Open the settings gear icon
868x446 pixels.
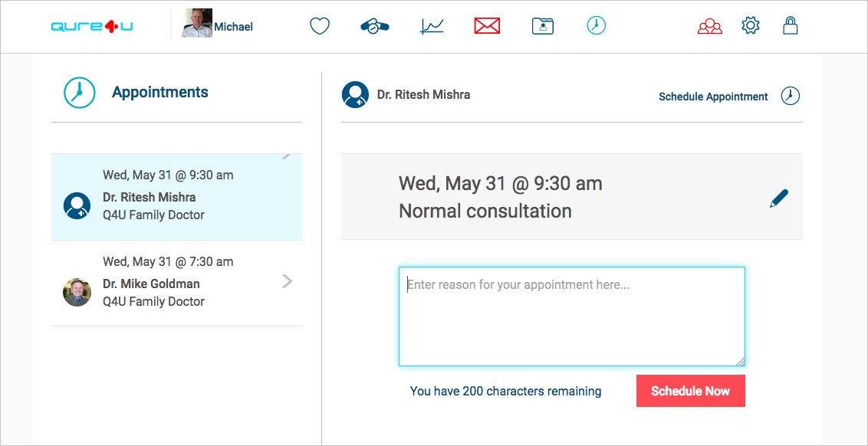(x=751, y=25)
